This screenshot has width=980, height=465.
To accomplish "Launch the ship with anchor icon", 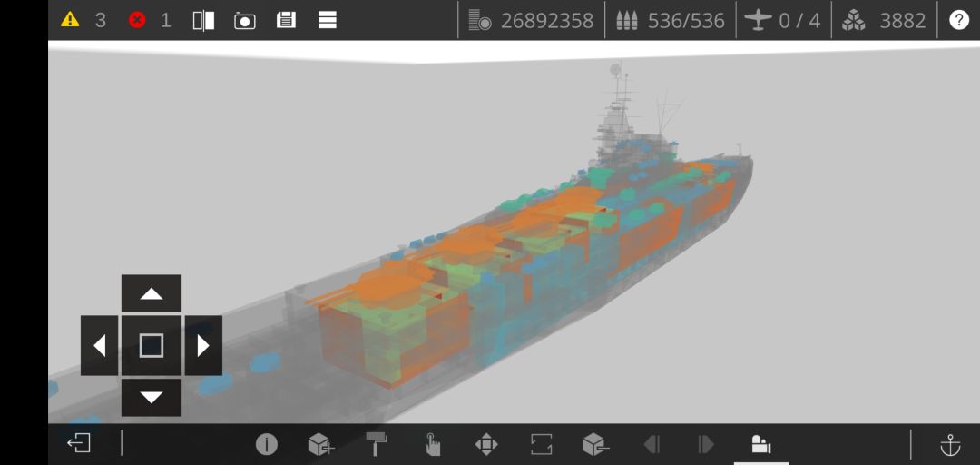I will point(950,444).
